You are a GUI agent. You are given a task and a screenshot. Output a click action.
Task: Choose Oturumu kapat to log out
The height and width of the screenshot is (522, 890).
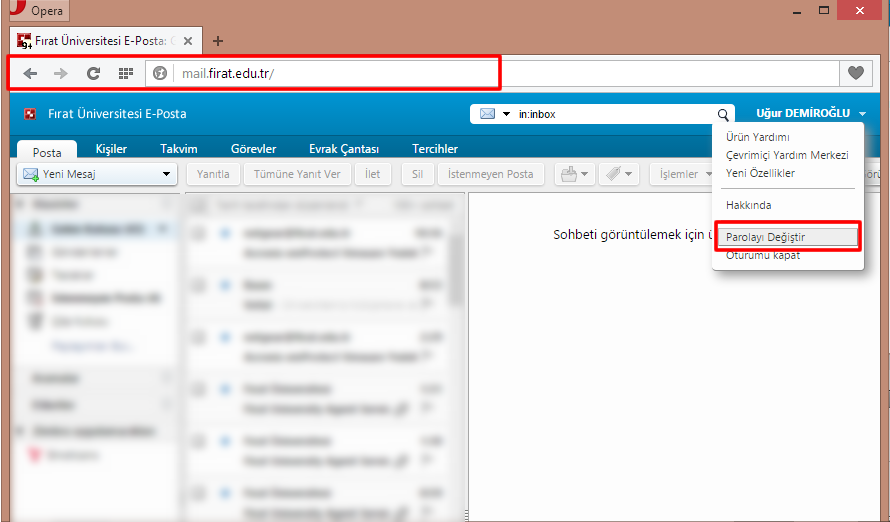[763, 255]
